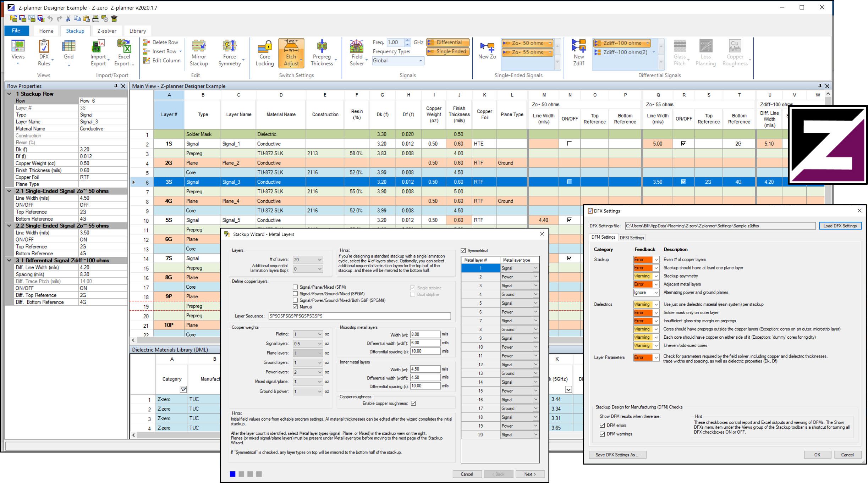Open the Views menu in the ribbon
The height and width of the screenshot is (483, 868).
pos(18,52)
